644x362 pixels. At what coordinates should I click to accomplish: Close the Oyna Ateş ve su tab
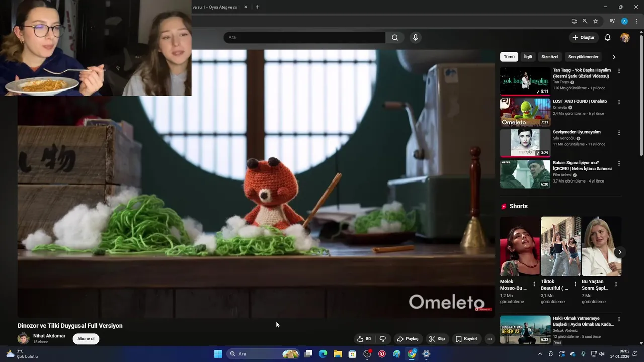tap(246, 7)
